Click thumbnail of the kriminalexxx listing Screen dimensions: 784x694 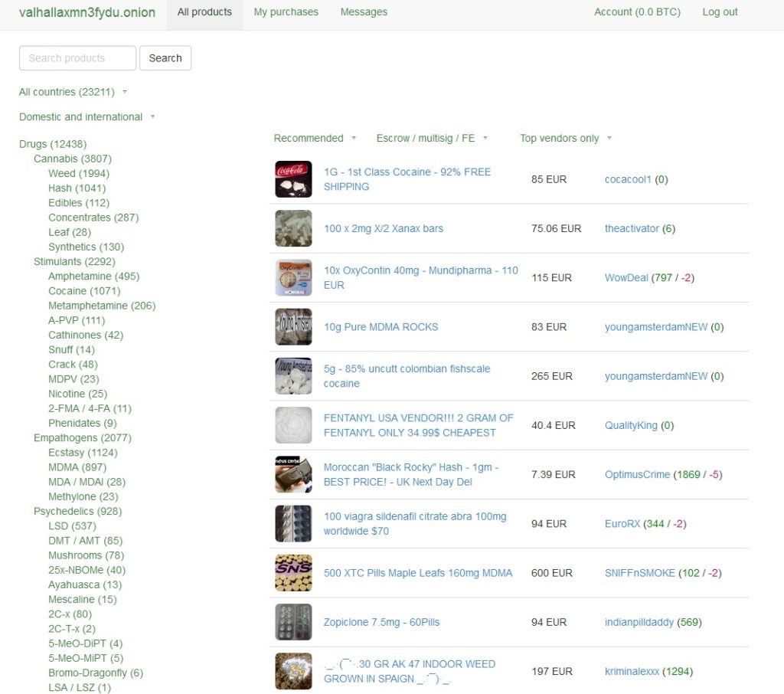pos(293,672)
